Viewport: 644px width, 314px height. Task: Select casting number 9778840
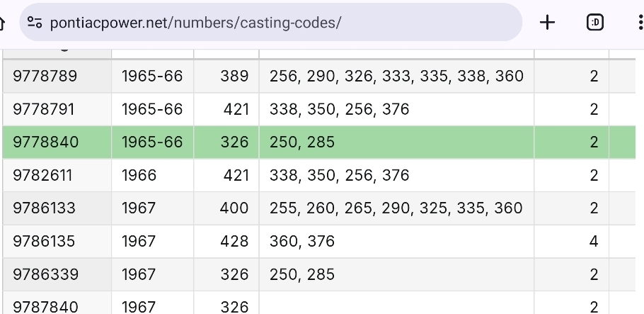(x=45, y=142)
